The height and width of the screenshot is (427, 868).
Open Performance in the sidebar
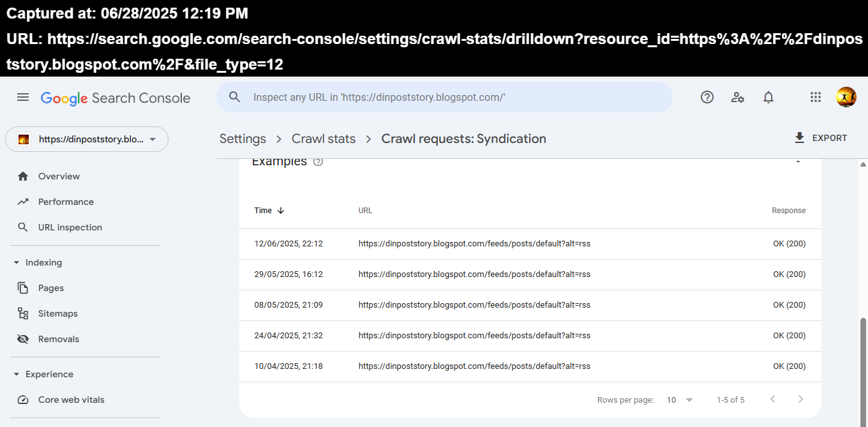click(66, 202)
